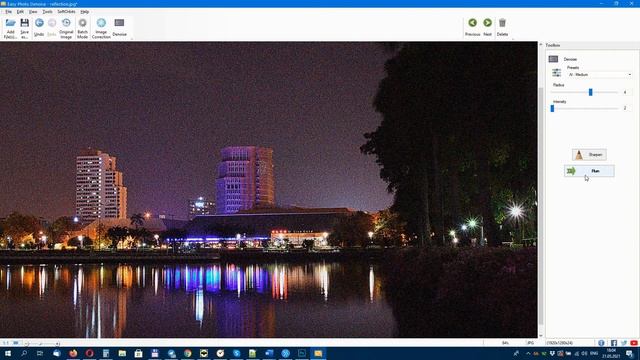Click the night cityscape image preview
This screenshot has height=360, width=640.
coord(269,189)
